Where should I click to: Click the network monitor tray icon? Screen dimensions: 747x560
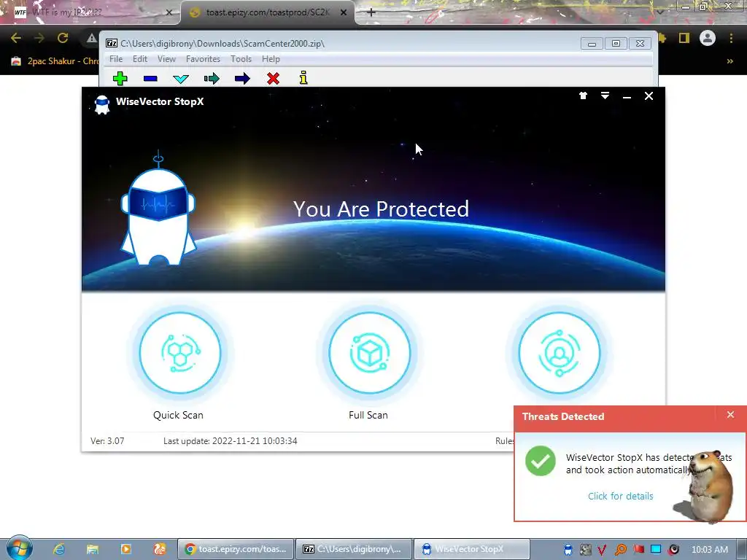click(x=656, y=550)
